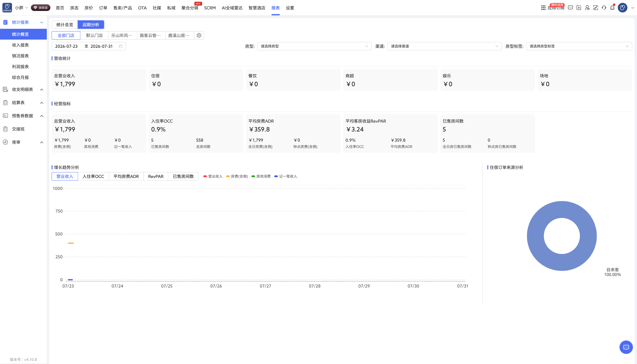Click the switch user icon
This screenshot has height=364, width=637.
point(587,8)
